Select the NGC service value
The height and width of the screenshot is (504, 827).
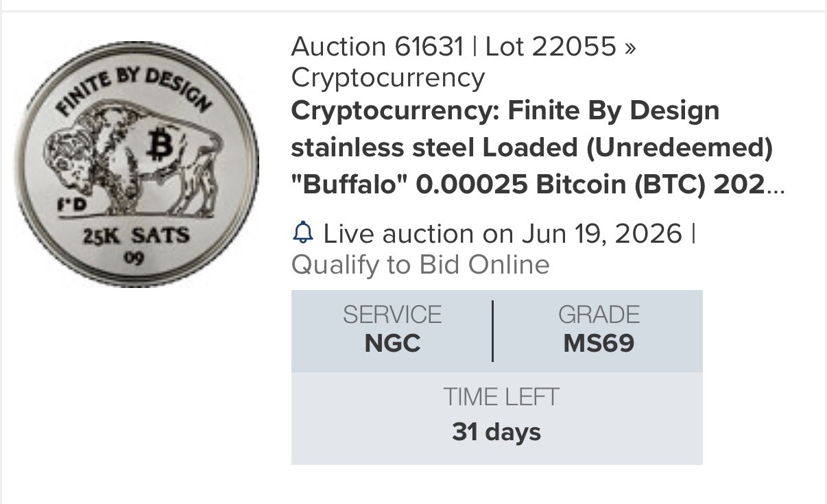pyautogui.click(x=392, y=343)
